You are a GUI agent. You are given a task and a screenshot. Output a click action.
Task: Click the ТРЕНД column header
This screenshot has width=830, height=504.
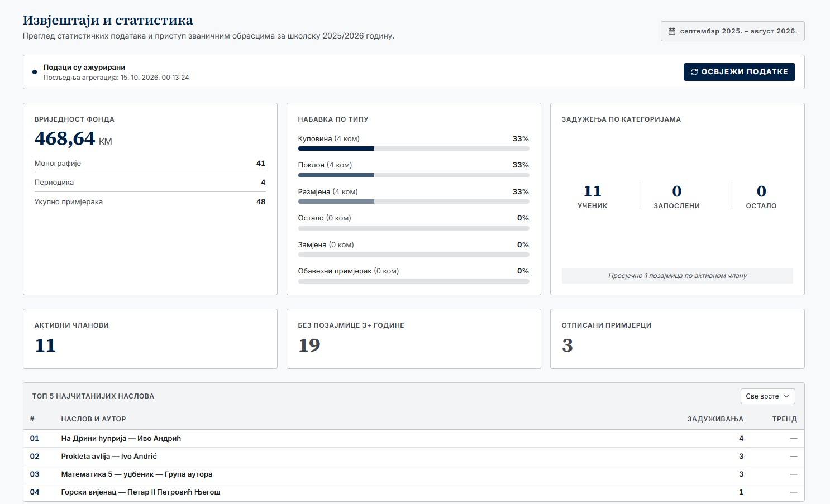(x=784, y=419)
